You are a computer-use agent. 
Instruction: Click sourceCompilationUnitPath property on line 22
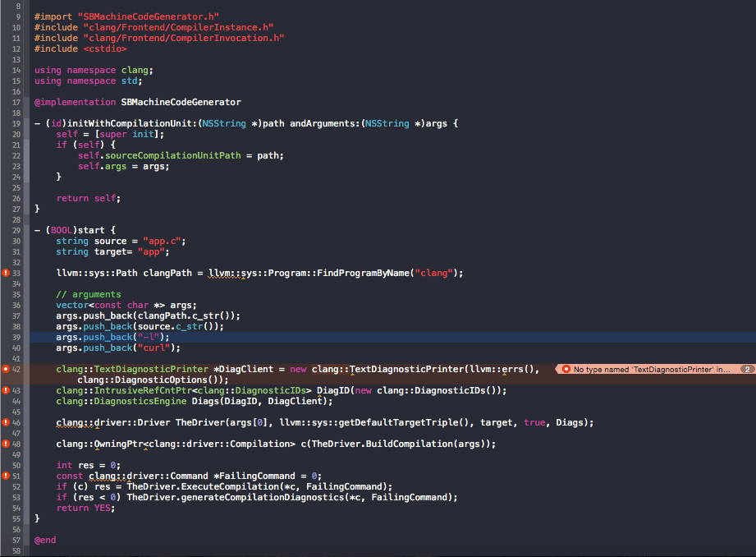click(173, 155)
